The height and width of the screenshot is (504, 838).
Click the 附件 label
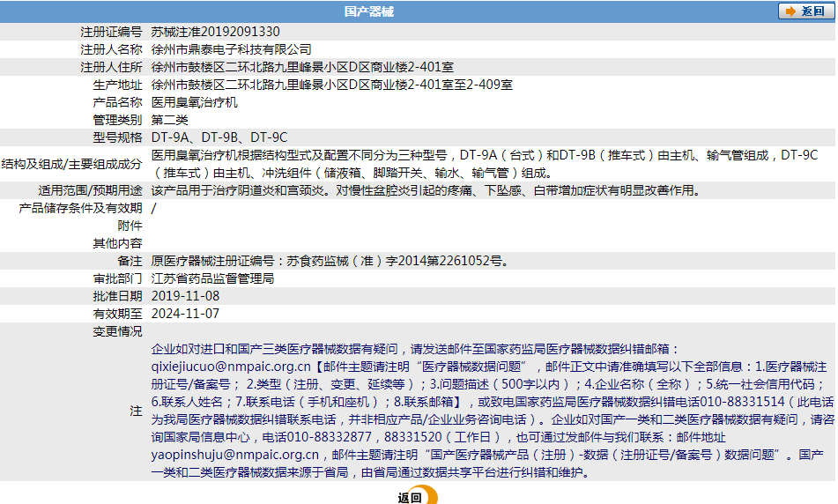coord(130,226)
